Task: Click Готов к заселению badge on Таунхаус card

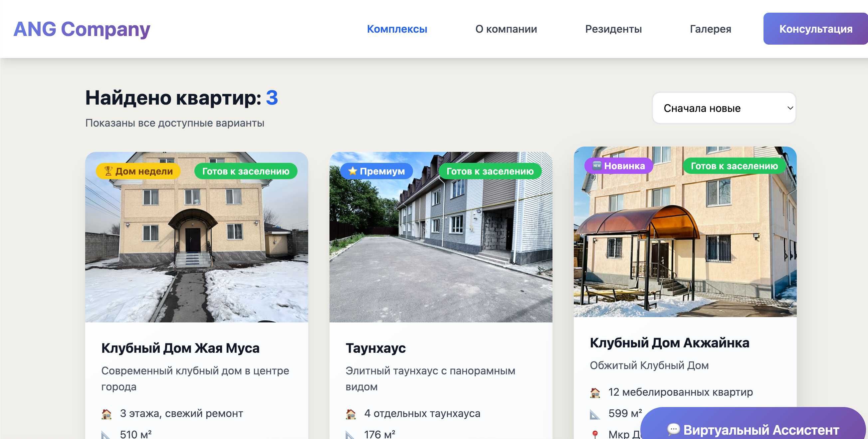Action: point(490,171)
